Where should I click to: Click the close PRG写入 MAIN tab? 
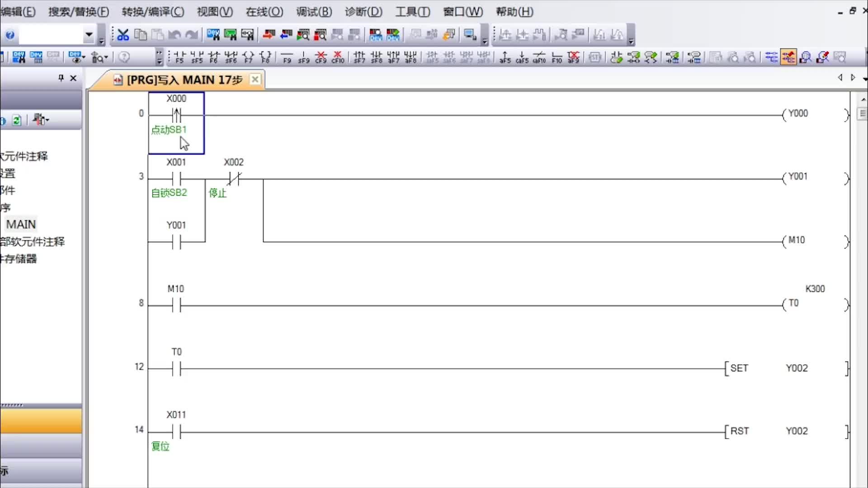(255, 79)
